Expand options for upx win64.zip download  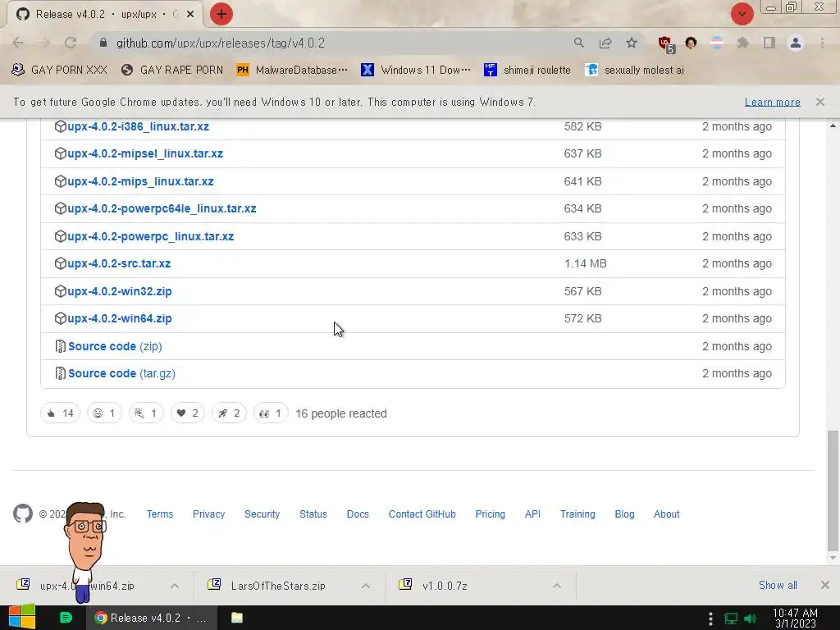175,586
